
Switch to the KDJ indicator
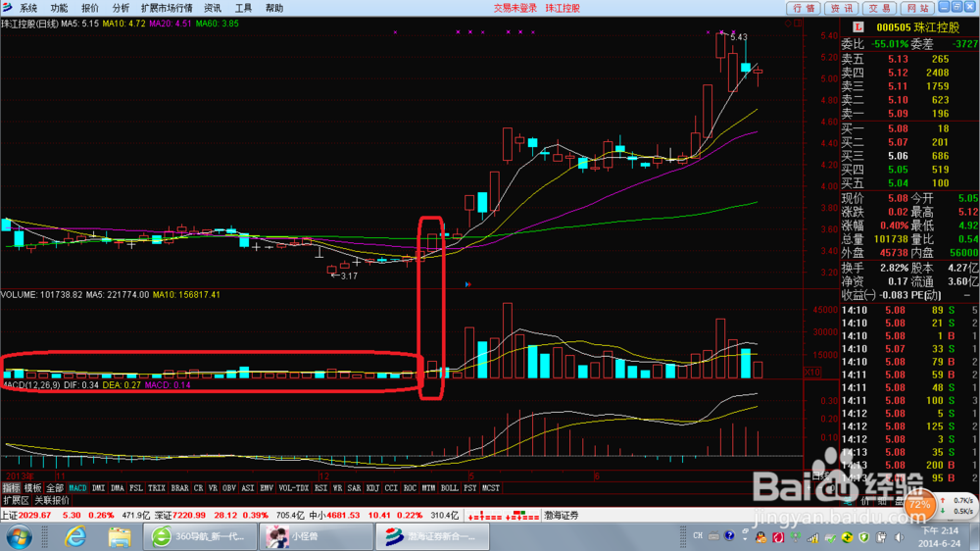point(372,488)
